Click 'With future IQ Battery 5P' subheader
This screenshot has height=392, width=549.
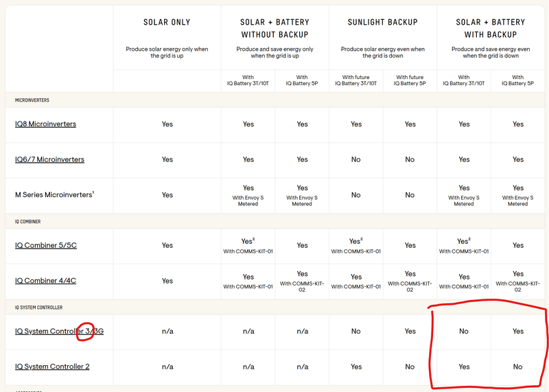click(410, 80)
